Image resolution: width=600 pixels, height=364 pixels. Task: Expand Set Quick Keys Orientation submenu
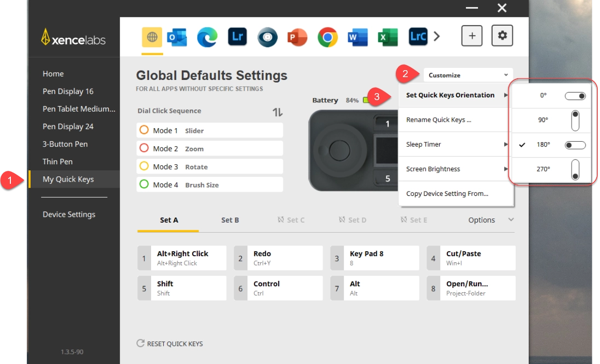[x=455, y=95]
